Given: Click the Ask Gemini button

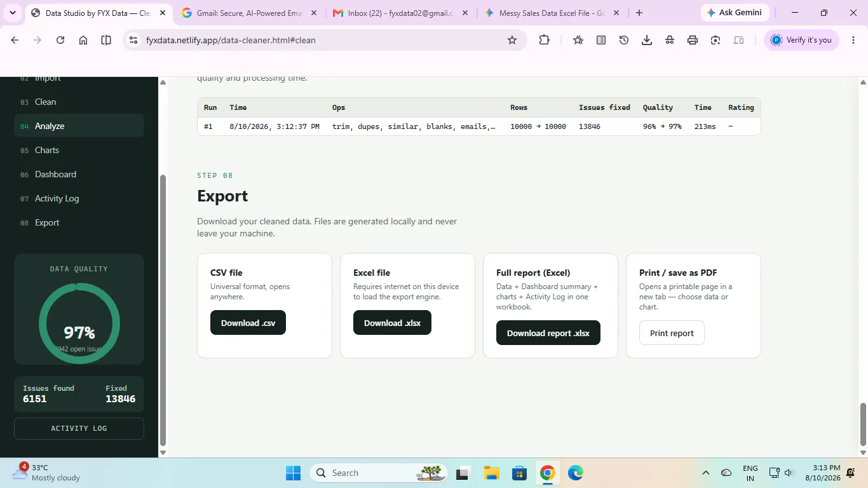Looking at the screenshot, I should [x=735, y=13].
